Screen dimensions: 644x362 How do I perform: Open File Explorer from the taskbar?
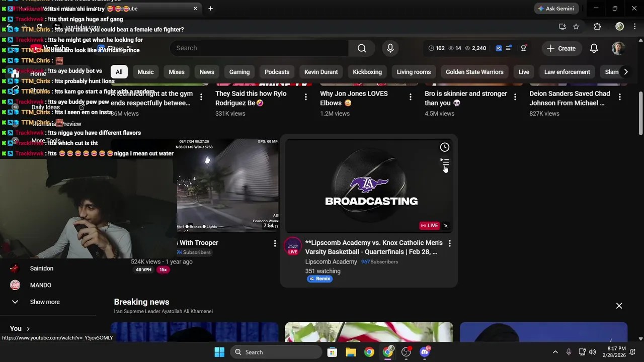(351, 352)
